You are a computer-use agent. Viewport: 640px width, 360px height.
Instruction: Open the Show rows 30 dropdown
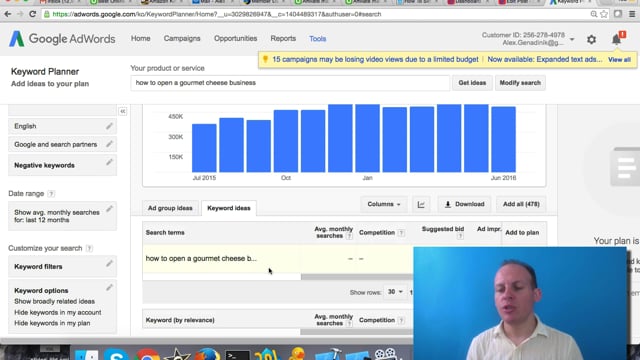coord(395,292)
